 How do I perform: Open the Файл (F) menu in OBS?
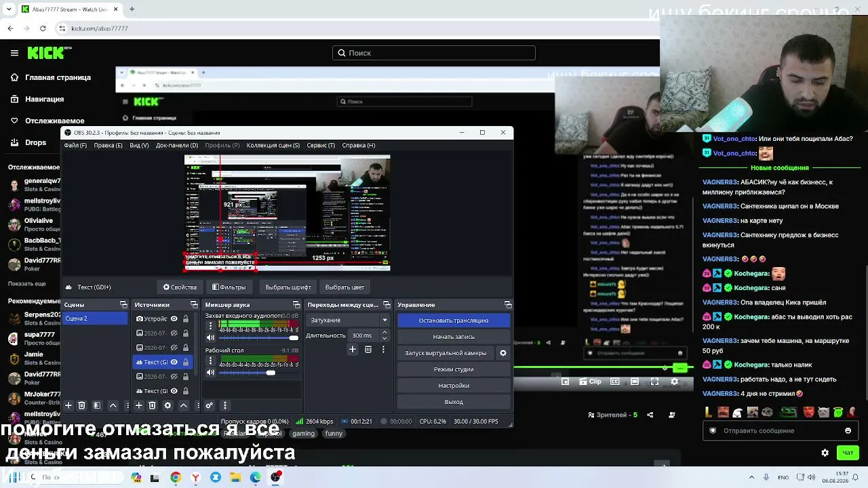pyautogui.click(x=75, y=145)
